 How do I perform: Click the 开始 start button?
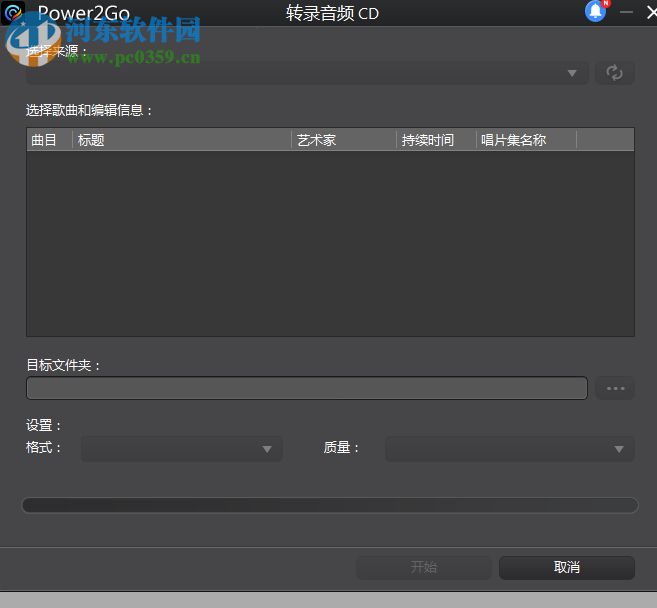(424, 567)
